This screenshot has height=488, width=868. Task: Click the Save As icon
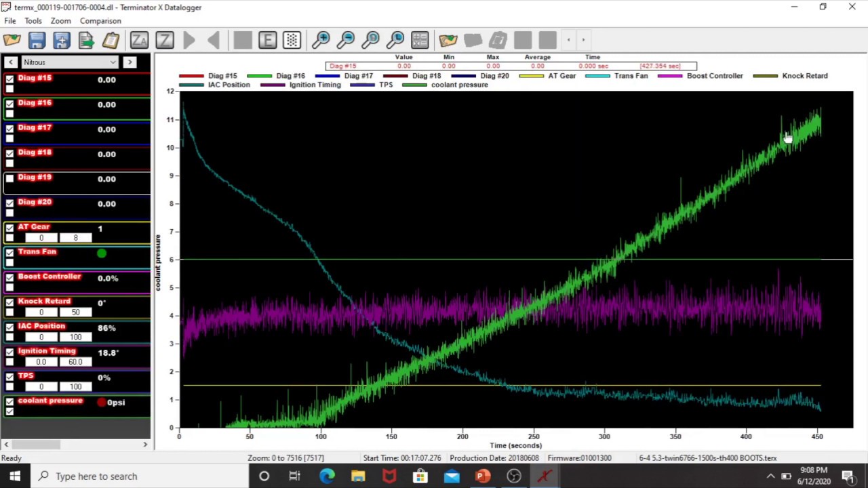coord(62,40)
